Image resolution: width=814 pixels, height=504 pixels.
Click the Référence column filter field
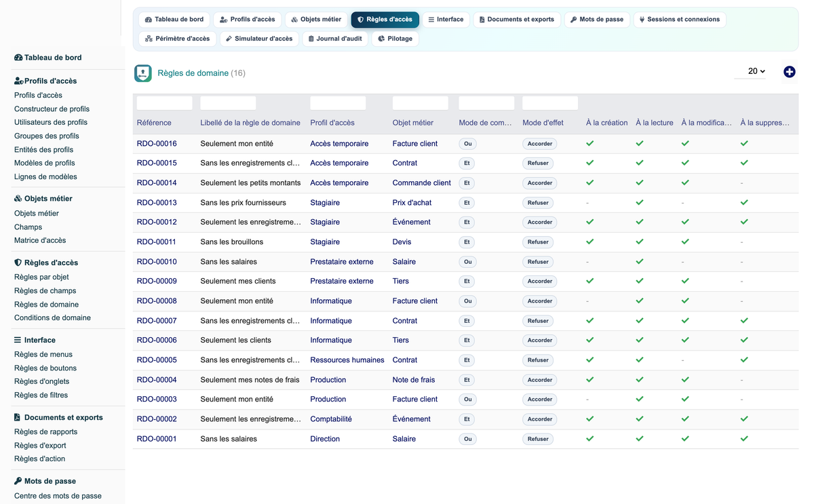click(165, 103)
